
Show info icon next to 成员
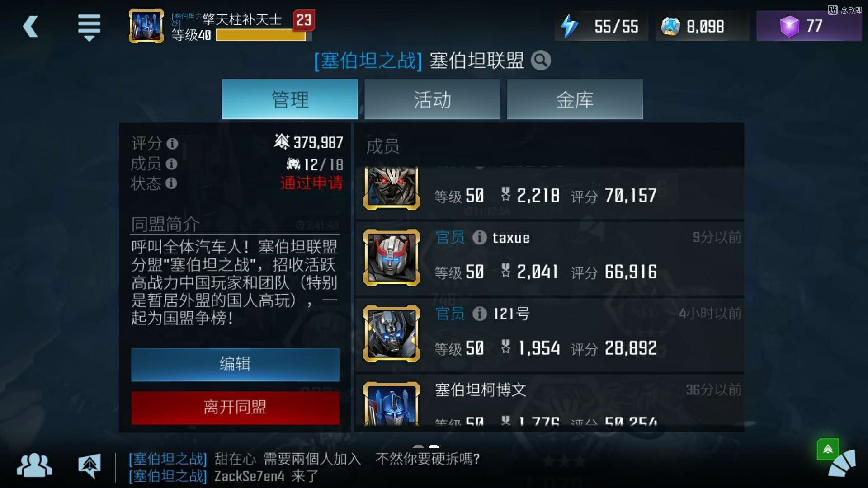(x=171, y=164)
